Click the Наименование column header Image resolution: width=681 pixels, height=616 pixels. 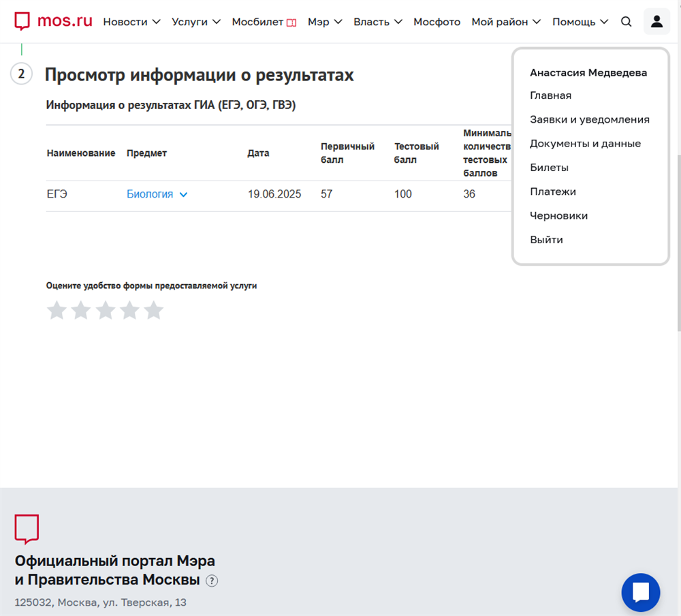(x=81, y=153)
